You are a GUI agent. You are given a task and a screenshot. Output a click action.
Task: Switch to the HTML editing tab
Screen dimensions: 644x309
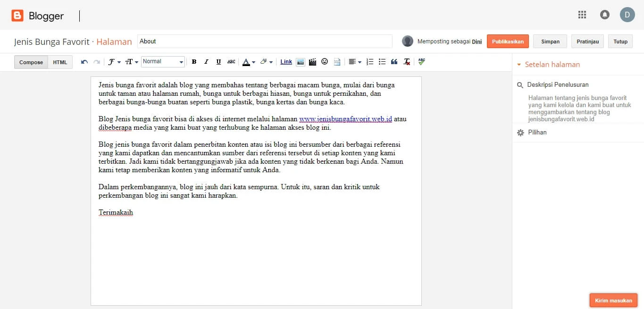click(60, 62)
